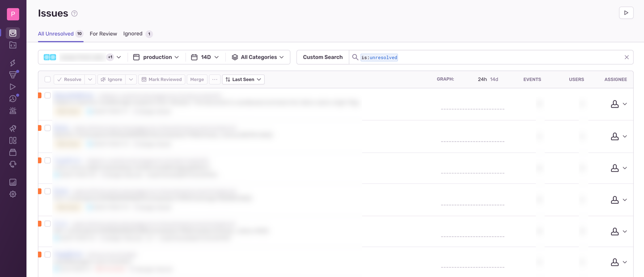Open the Resolve options dropdown arrow
The height and width of the screenshot is (277, 644).
(90, 80)
